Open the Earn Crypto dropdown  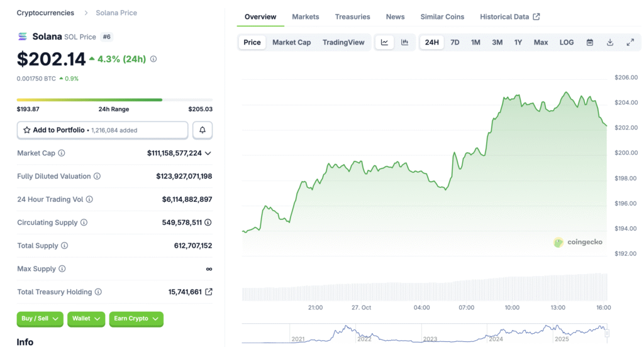click(136, 319)
